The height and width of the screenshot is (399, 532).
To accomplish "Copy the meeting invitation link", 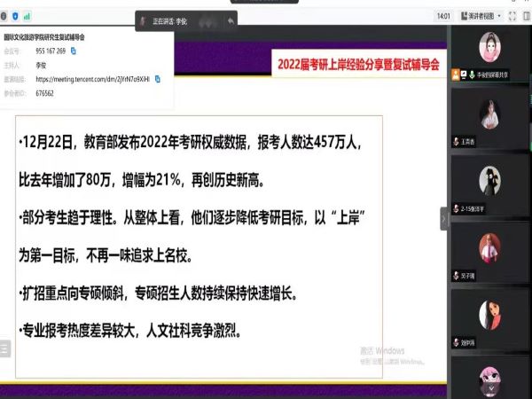I will point(157,78).
